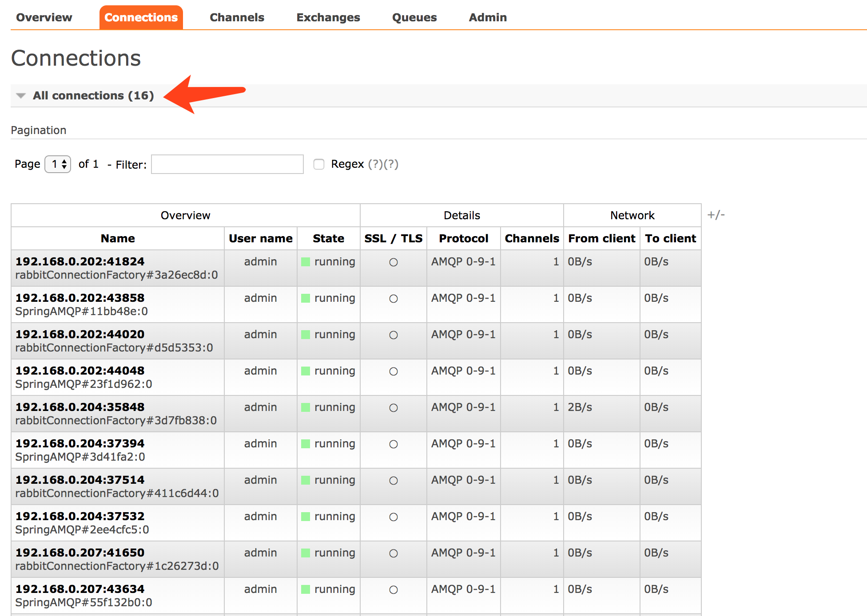Viewport: 867px width, 616px height.
Task: Enable the Regex checkbox
Action: [319, 164]
